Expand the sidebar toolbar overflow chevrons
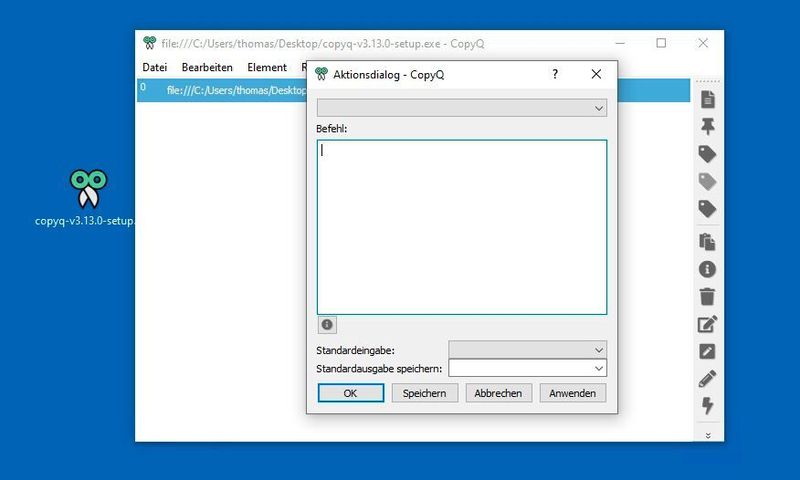The height and width of the screenshot is (480, 800). click(x=708, y=435)
